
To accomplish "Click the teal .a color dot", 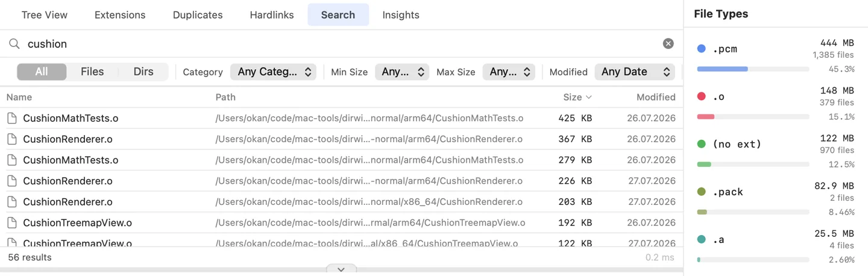I will tap(701, 239).
